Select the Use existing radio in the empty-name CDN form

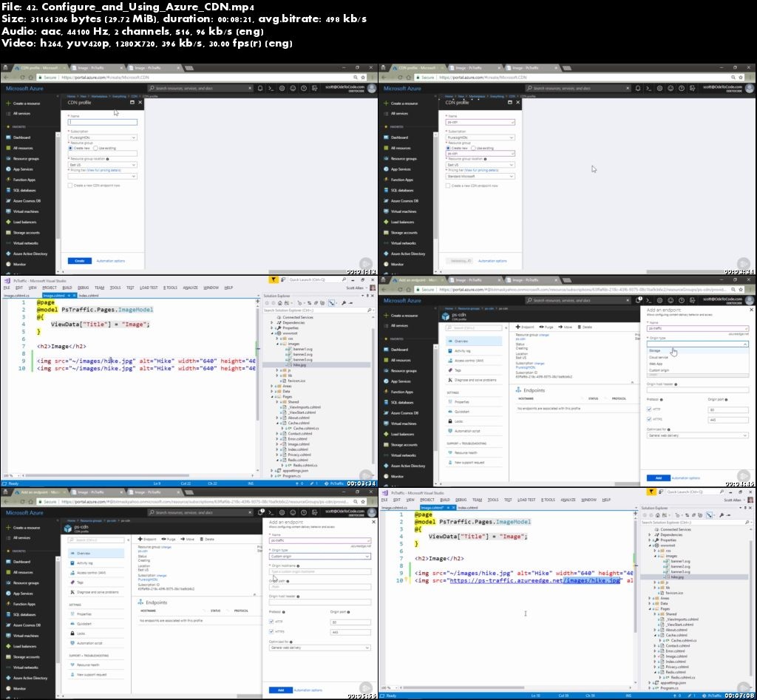95,149
